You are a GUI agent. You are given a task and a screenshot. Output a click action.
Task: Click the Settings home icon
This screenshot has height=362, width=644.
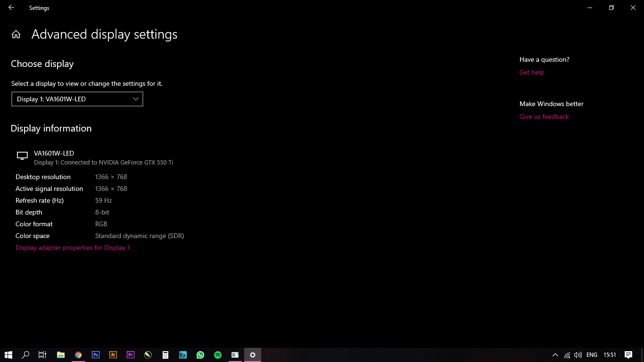16,34
